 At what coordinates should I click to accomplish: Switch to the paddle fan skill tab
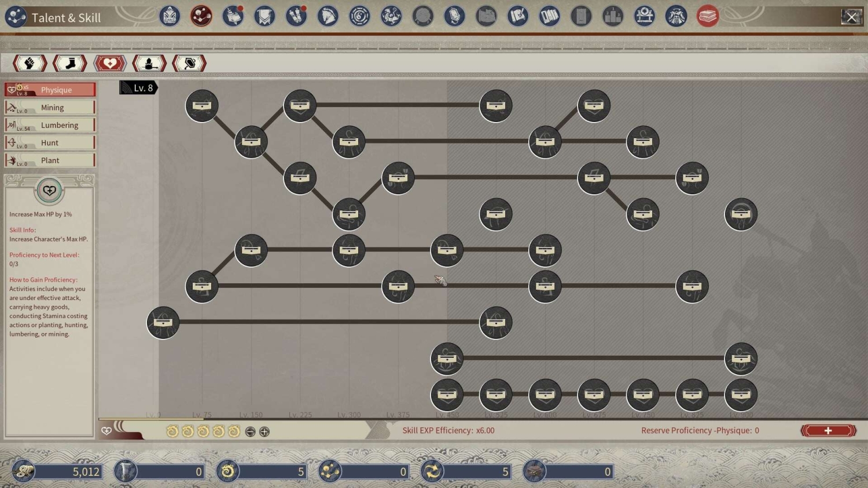coord(189,63)
